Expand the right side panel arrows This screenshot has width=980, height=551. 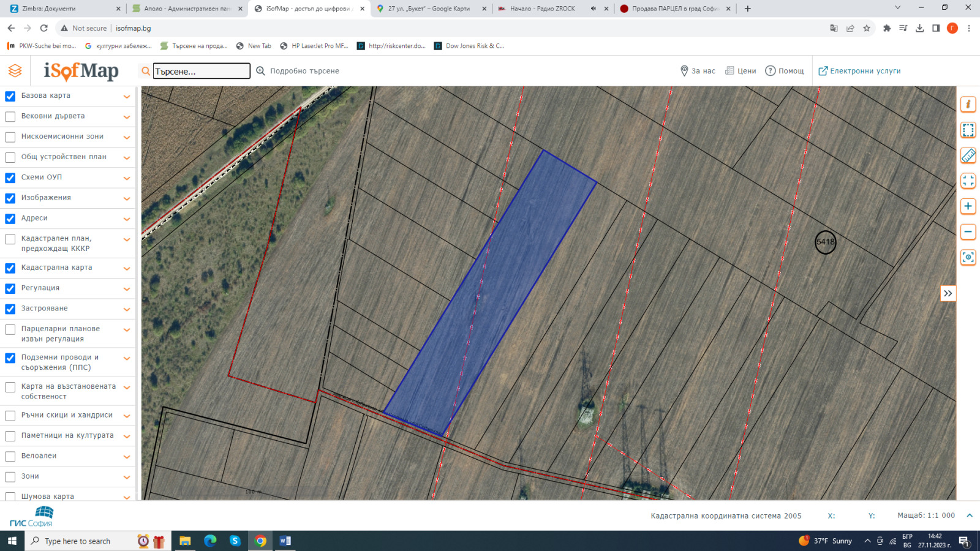948,294
